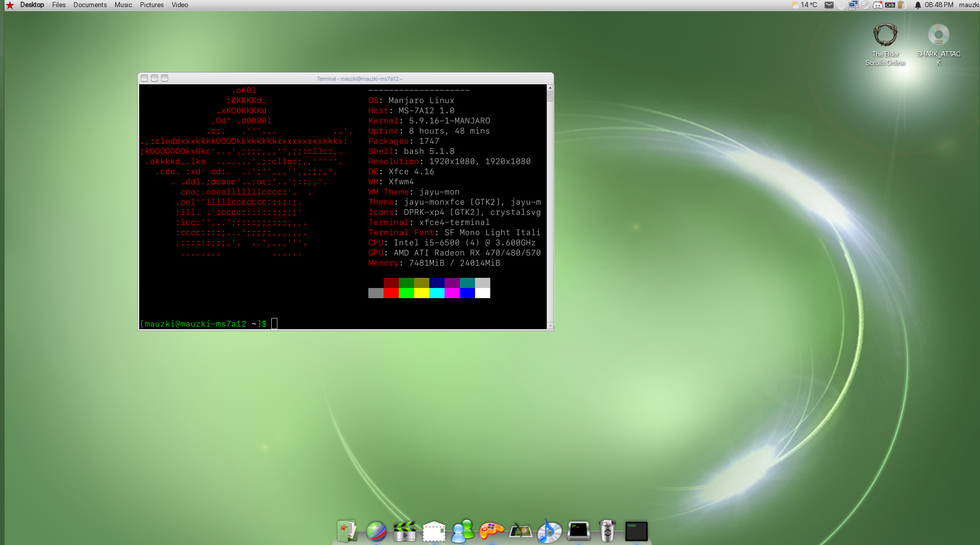Click the "DE: Xfce 4.16" line
This screenshot has width=980, height=545.
click(x=401, y=172)
